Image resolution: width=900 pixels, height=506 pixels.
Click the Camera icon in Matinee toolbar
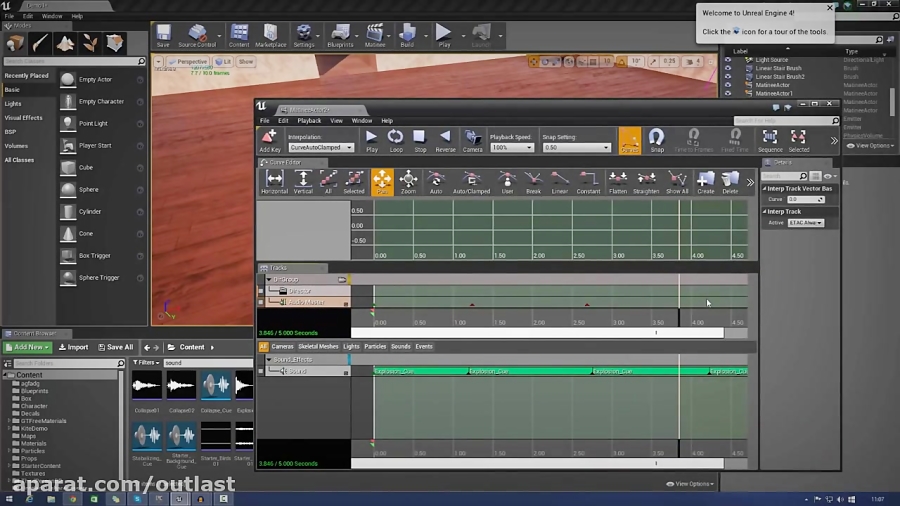tap(472, 141)
